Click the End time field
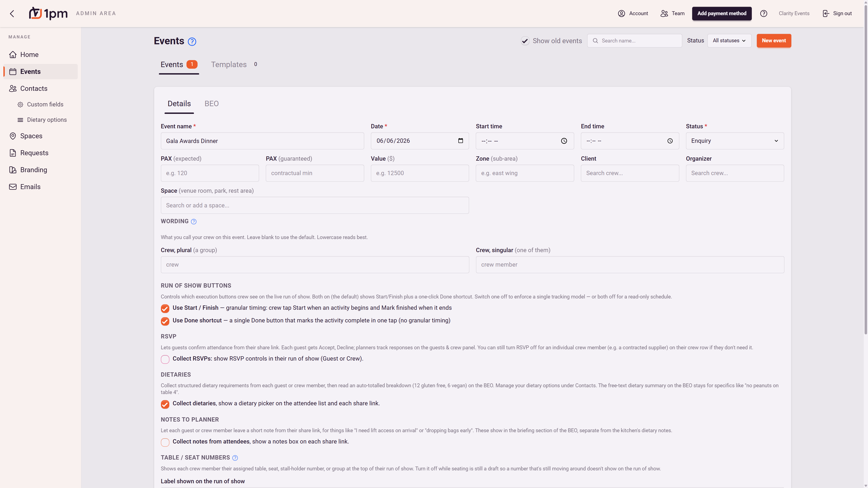 tap(630, 141)
